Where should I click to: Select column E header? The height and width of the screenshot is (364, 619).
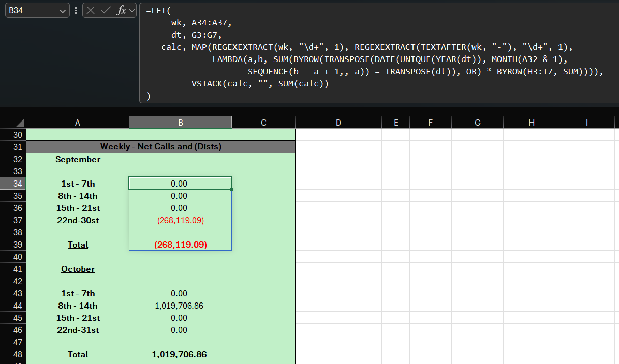click(396, 123)
